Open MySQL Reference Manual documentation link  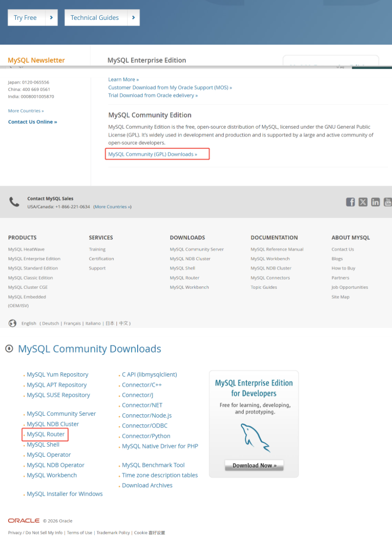pyautogui.click(x=277, y=249)
